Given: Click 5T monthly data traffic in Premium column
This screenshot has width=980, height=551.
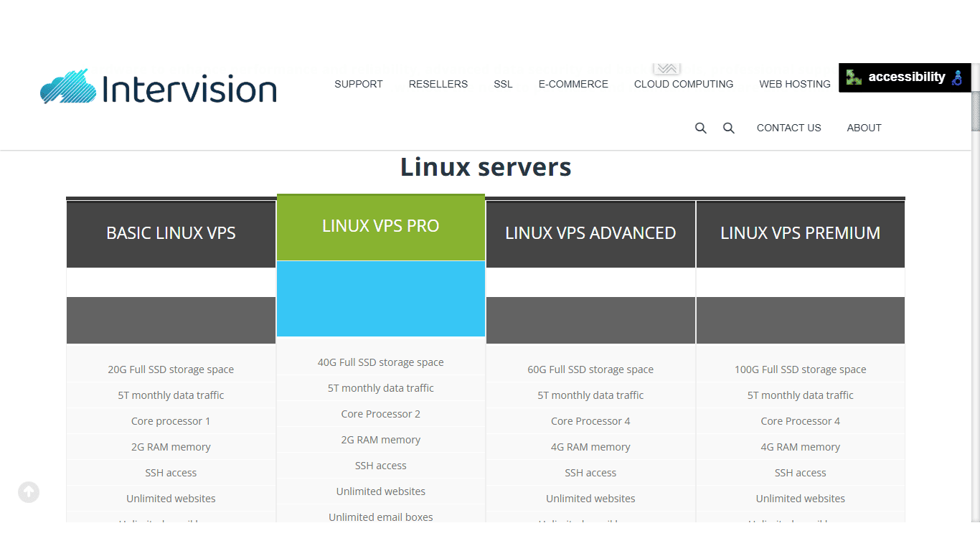Looking at the screenshot, I should (801, 395).
